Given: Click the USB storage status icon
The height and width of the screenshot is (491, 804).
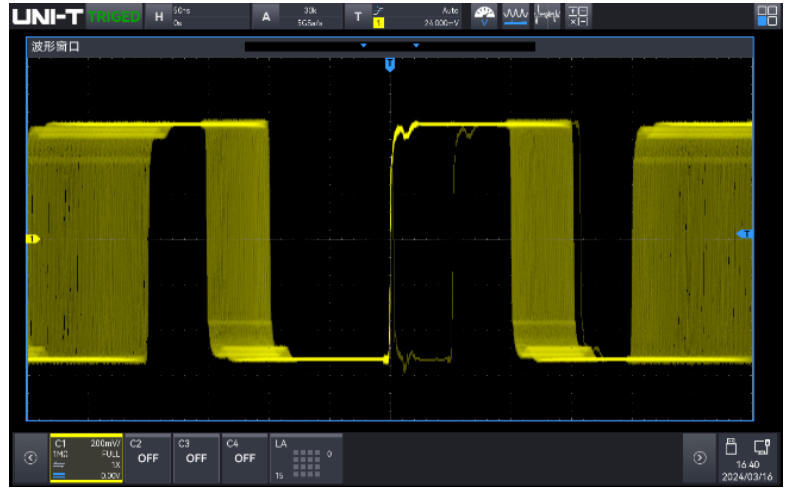Looking at the screenshot, I should (x=731, y=447).
